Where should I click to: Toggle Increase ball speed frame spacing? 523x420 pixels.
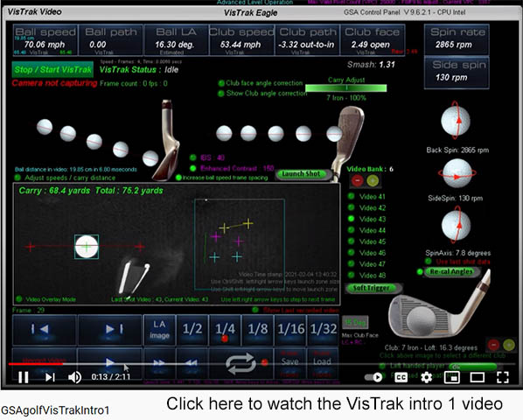pyautogui.click(x=222, y=178)
